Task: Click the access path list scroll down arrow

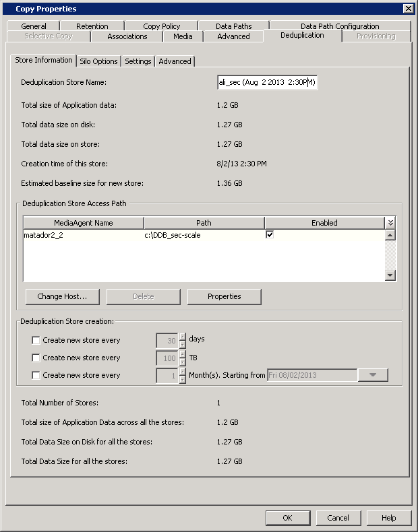Action: pos(390,275)
